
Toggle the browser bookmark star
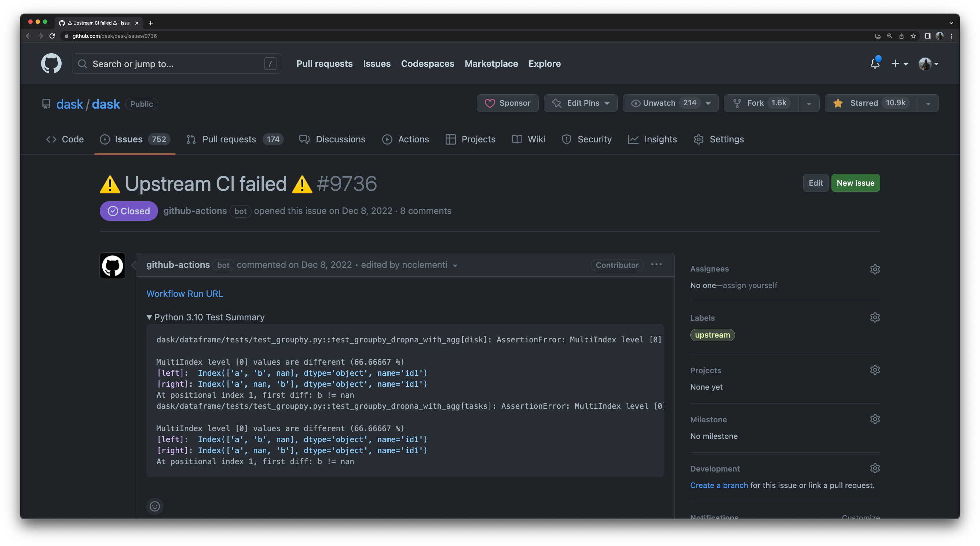coord(913,36)
